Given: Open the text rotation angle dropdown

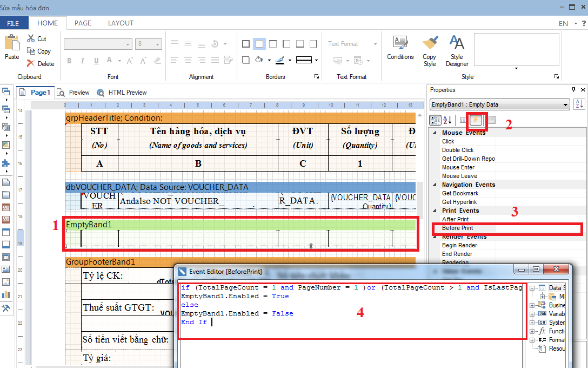Looking at the screenshot, I should [x=225, y=44].
